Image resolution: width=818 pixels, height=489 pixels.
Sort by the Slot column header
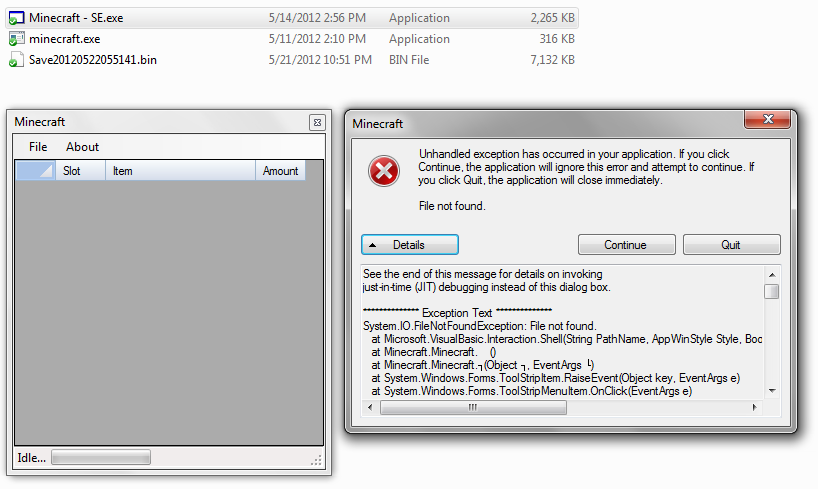point(80,171)
